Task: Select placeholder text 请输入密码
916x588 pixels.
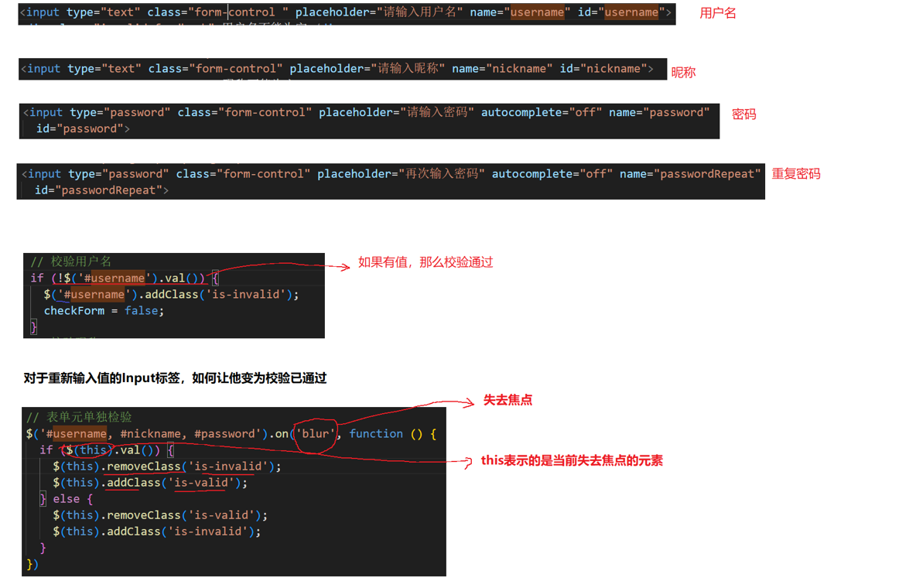Action: [437, 112]
